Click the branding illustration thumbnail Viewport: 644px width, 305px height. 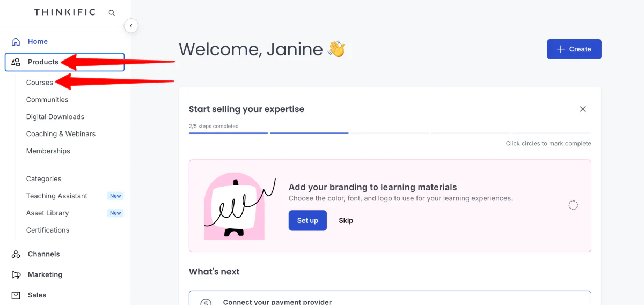tap(240, 206)
